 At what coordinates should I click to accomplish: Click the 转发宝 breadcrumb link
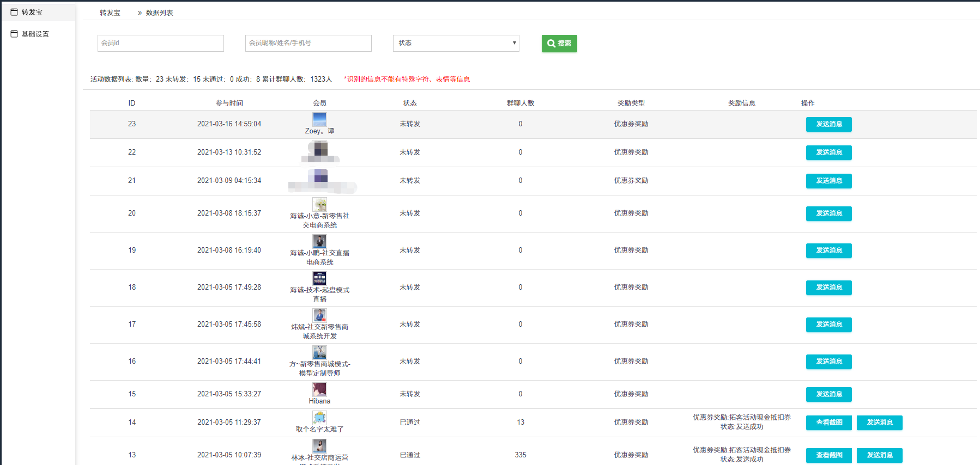[110, 13]
